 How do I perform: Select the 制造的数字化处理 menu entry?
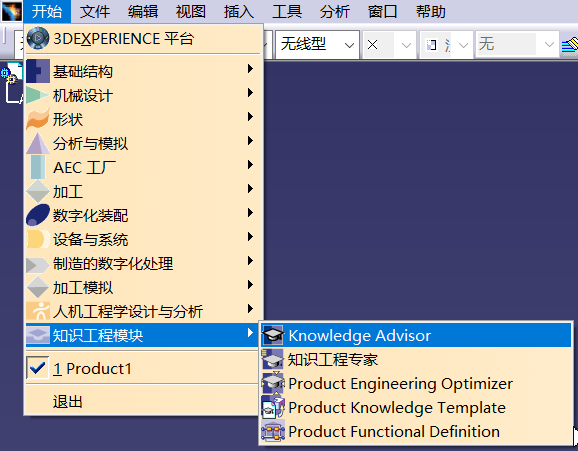[x=143, y=263]
